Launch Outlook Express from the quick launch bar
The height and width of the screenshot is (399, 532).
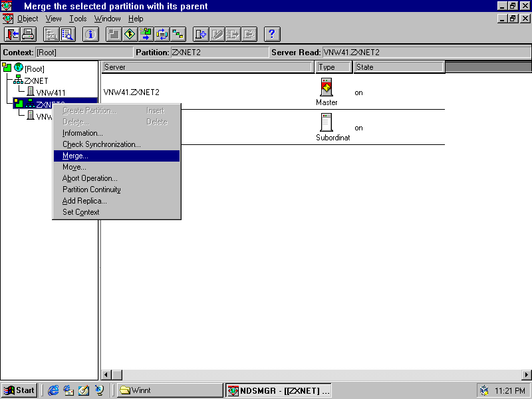click(68, 390)
